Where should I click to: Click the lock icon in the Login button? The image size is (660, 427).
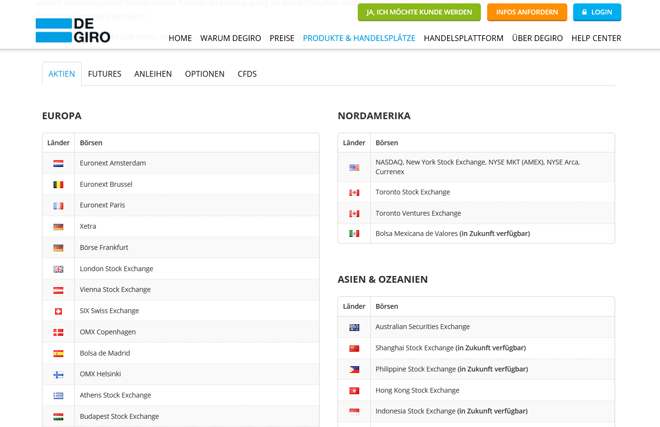(584, 12)
